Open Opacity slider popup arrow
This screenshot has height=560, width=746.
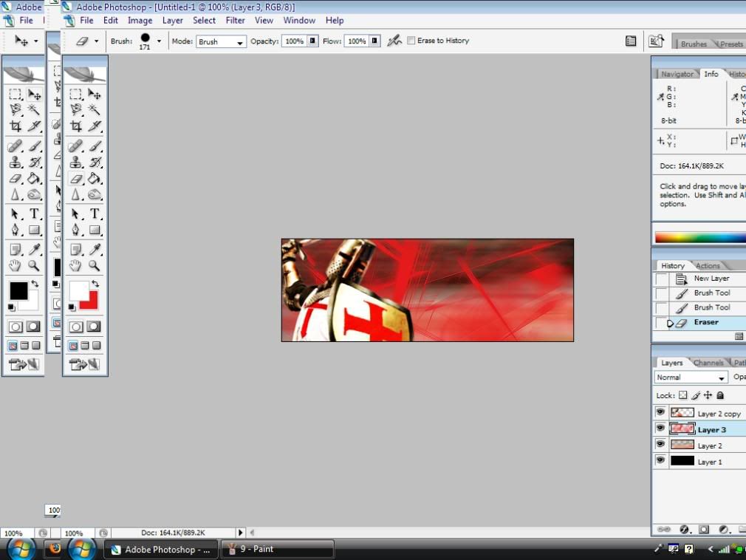coord(312,41)
